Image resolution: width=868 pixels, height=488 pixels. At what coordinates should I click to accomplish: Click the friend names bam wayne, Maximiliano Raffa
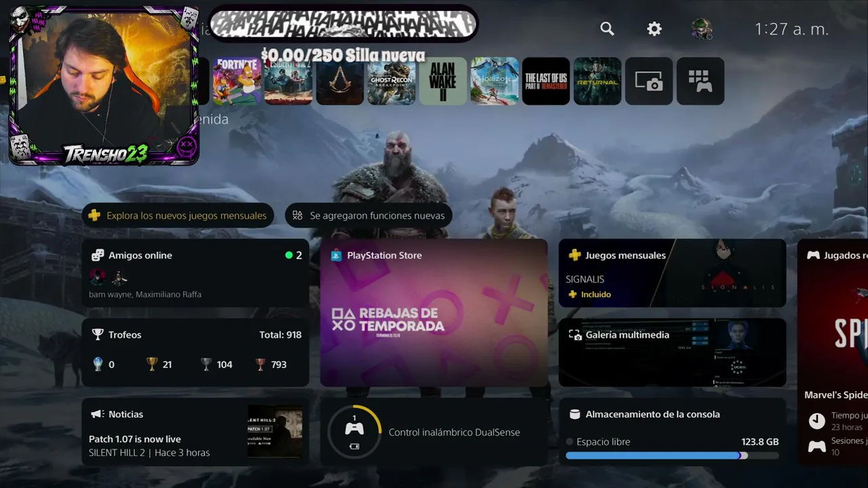[x=145, y=295]
